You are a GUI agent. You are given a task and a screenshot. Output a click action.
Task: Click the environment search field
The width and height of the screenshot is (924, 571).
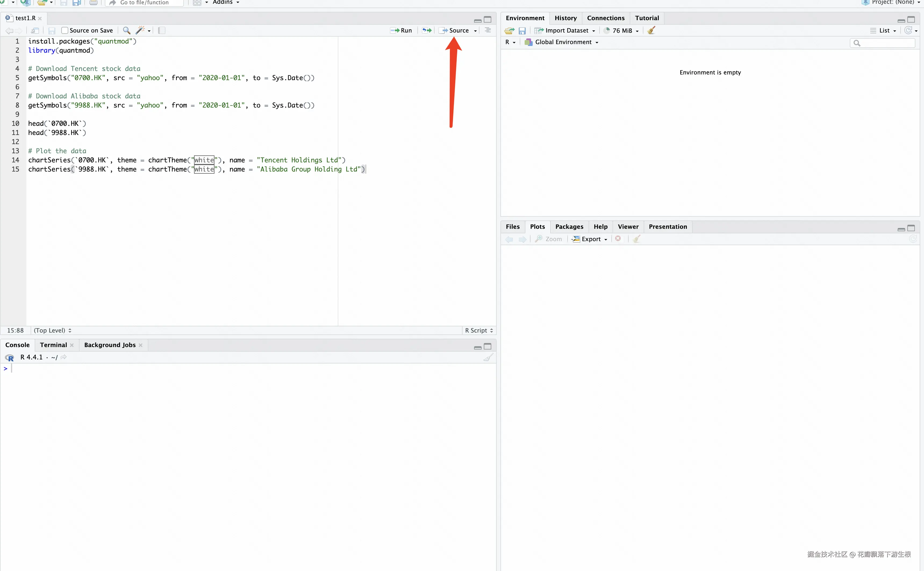[x=886, y=43]
